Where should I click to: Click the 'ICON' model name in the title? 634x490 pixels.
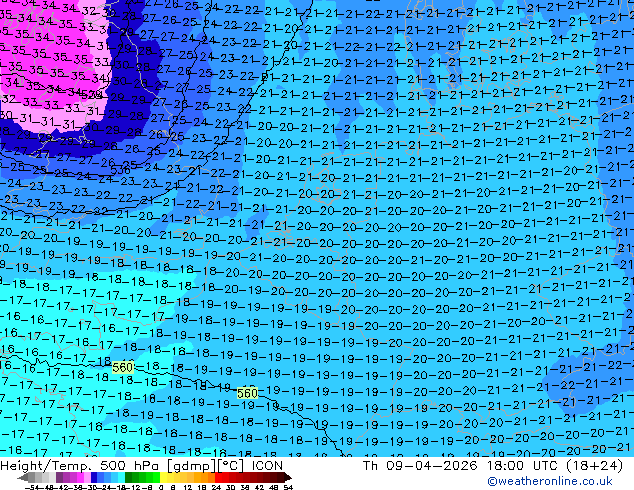267,466
